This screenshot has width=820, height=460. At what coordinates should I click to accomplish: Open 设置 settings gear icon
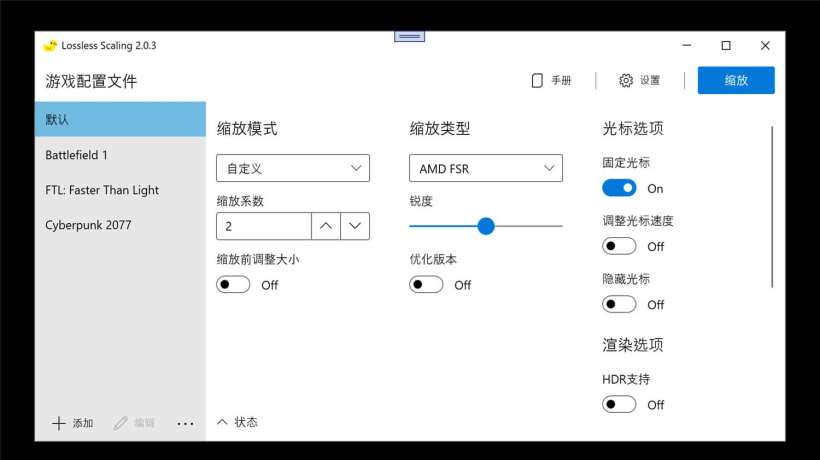click(626, 81)
